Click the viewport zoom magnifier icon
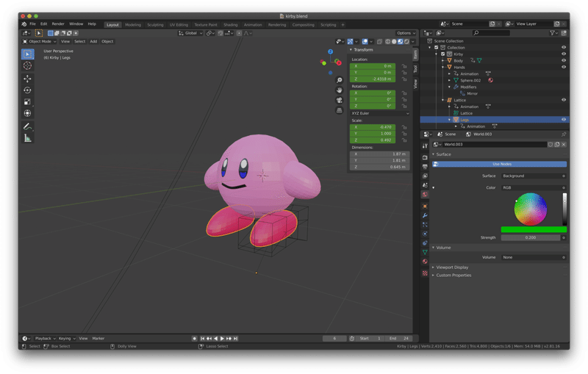Image resolution: width=588 pixels, height=374 pixels. [x=339, y=80]
